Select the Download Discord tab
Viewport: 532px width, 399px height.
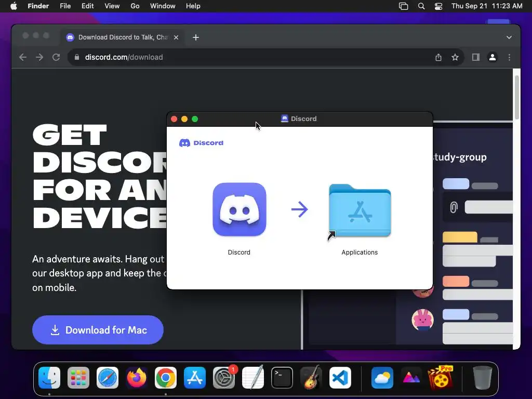[x=123, y=37]
